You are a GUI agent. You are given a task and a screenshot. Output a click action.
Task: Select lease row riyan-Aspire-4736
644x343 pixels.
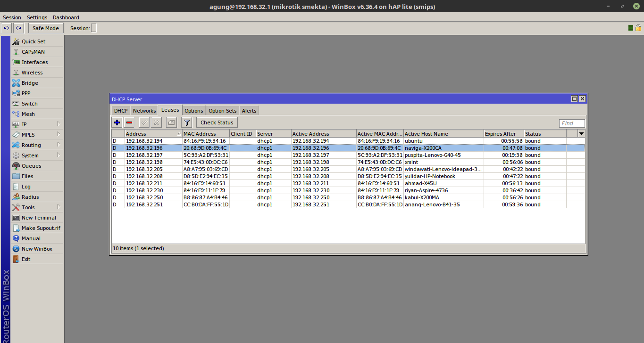[348, 190]
